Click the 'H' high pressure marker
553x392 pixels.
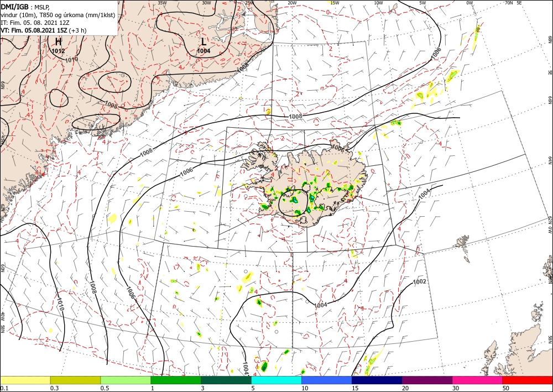coord(58,41)
